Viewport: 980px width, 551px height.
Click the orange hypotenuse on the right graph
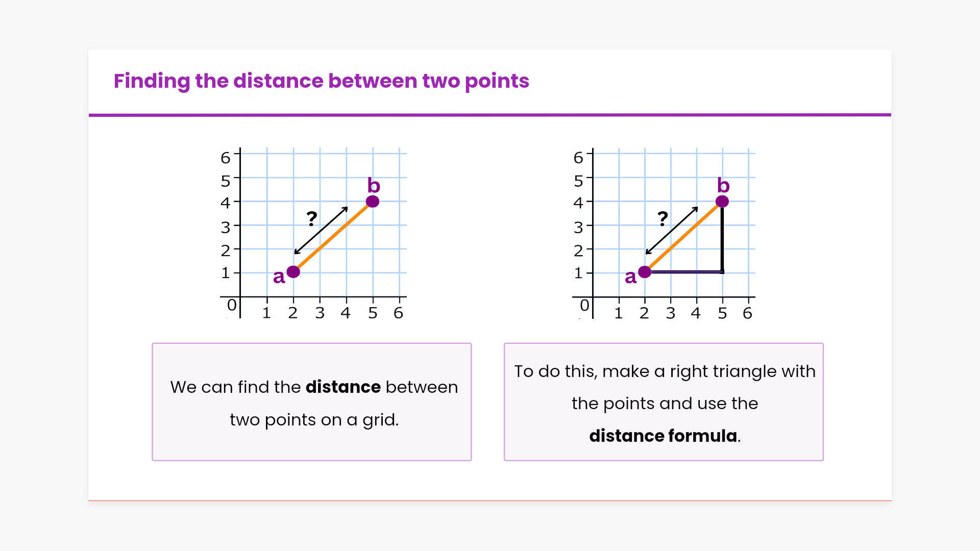tap(684, 237)
